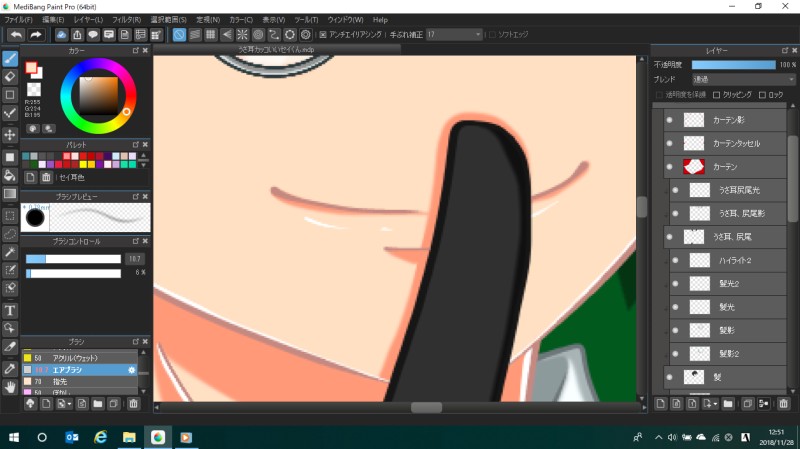This screenshot has width=800, height=449.
Task: Turn snap off in toolbar
Action: pyautogui.click(x=179, y=35)
